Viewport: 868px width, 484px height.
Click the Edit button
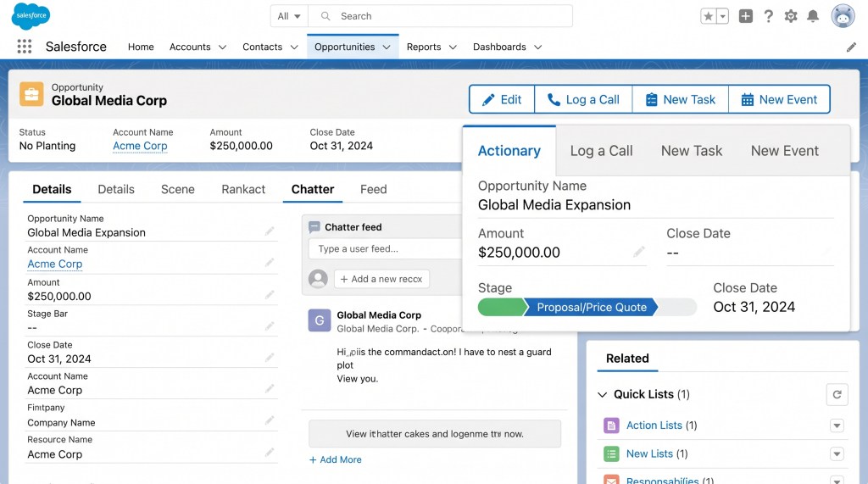pyautogui.click(x=502, y=99)
